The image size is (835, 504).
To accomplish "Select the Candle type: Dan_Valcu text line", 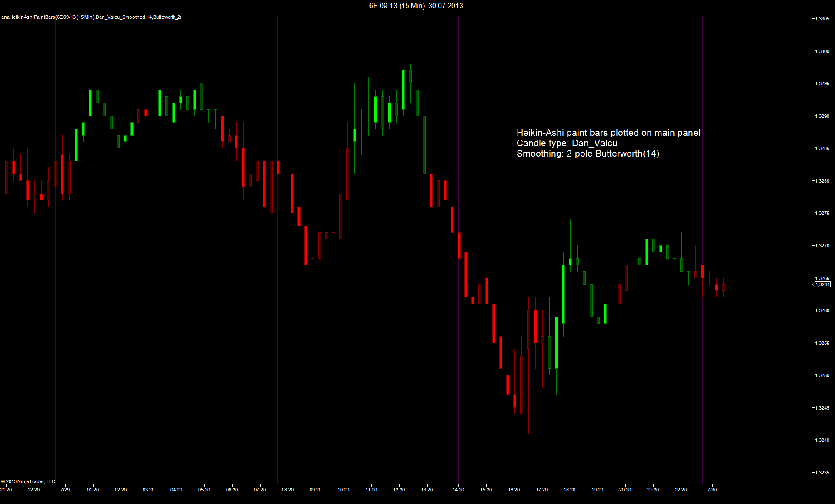I will tap(567, 143).
